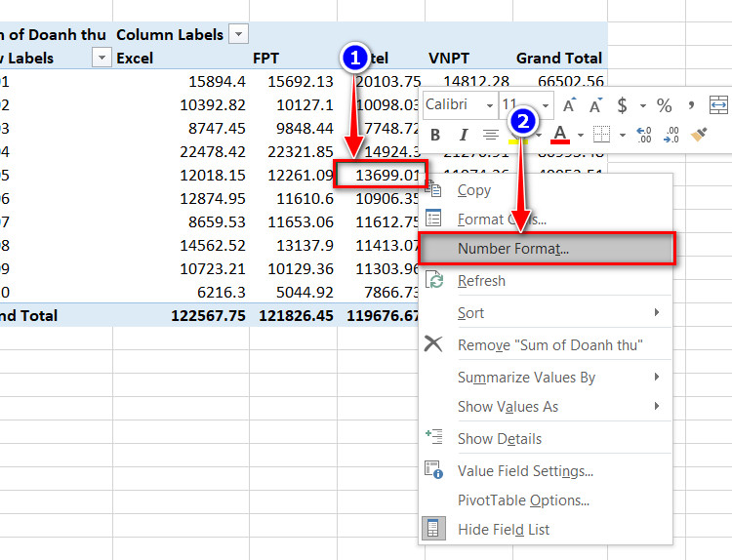Select the Format Painter brush icon
The width and height of the screenshot is (732, 560).
[x=699, y=135]
